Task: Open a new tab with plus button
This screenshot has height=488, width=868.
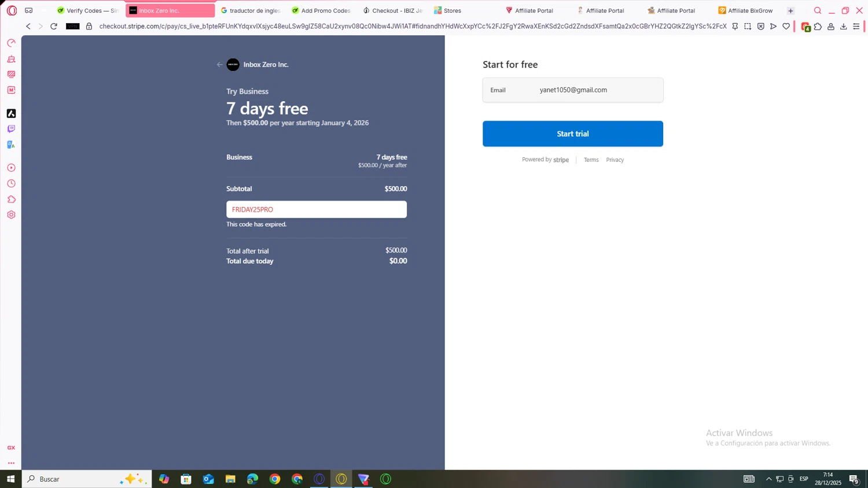Action: click(790, 10)
